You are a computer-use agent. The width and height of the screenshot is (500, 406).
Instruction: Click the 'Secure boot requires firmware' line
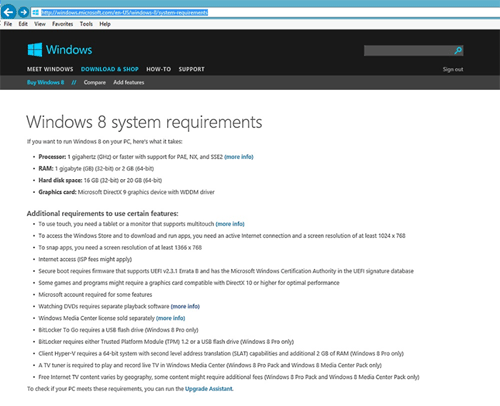pos(226,271)
